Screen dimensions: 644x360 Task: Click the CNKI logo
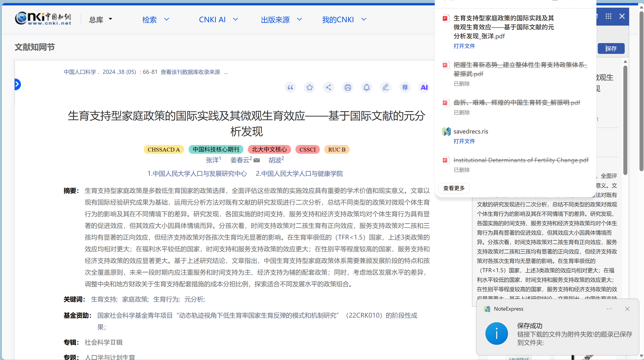(43, 18)
